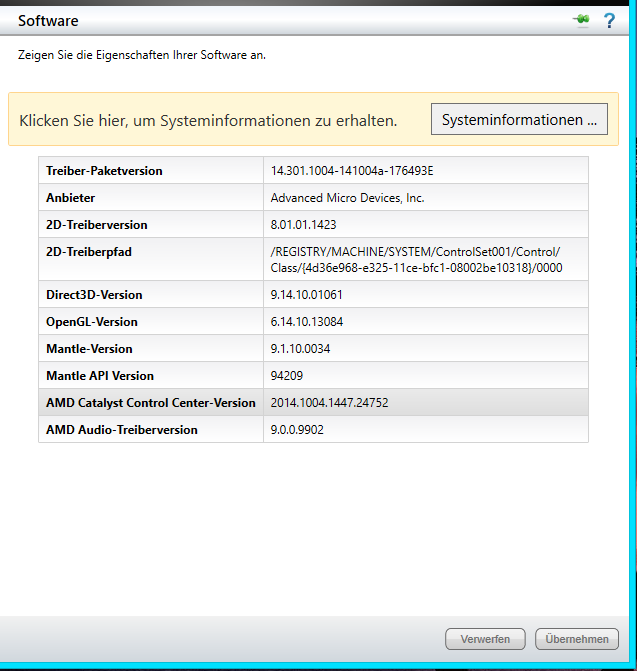The height and width of the screenshot is (671, 637).
Task: Click the Verwerfen button
Action: (485, 639)
